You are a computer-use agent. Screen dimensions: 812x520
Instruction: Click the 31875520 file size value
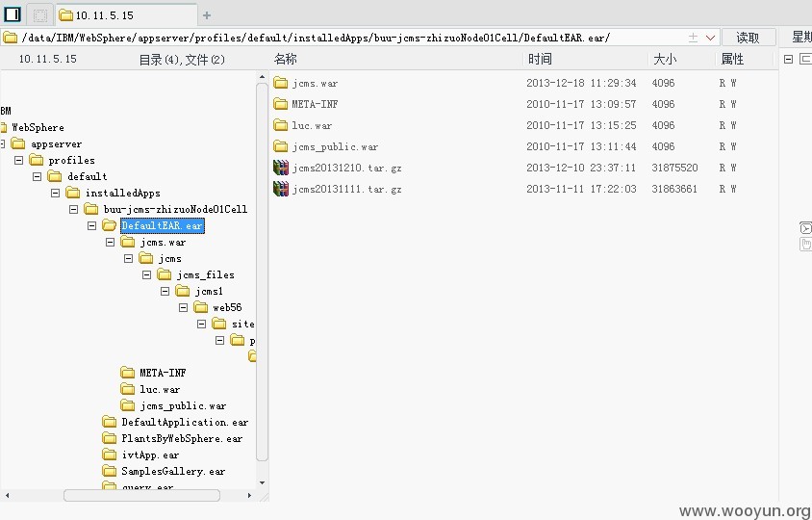[674, 168]
